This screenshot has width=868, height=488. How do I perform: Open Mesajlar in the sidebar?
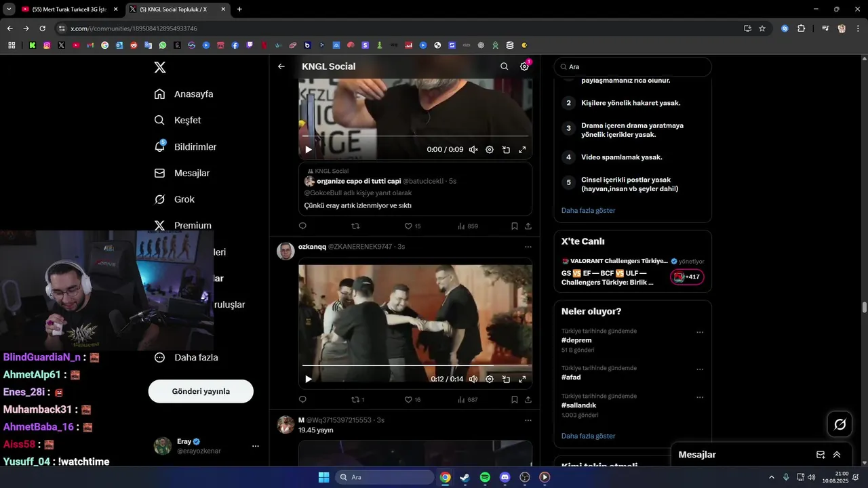tap(182, 173)
